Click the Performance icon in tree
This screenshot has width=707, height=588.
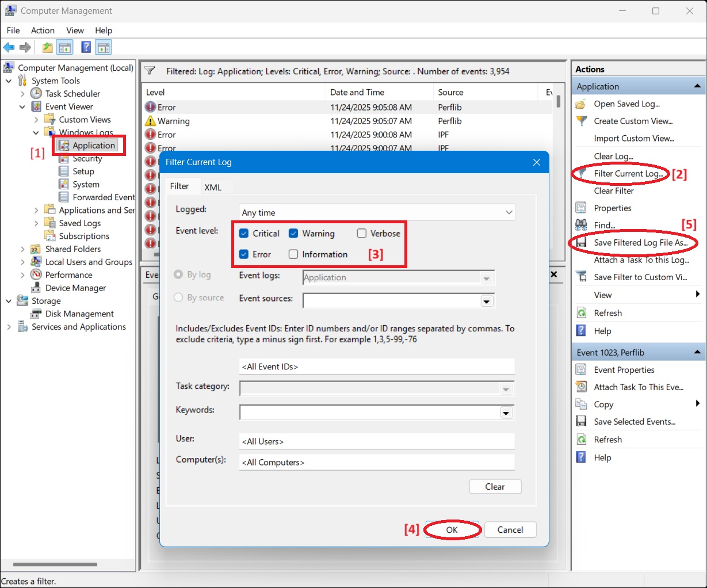pyautogui.click(x=36, y=275)
